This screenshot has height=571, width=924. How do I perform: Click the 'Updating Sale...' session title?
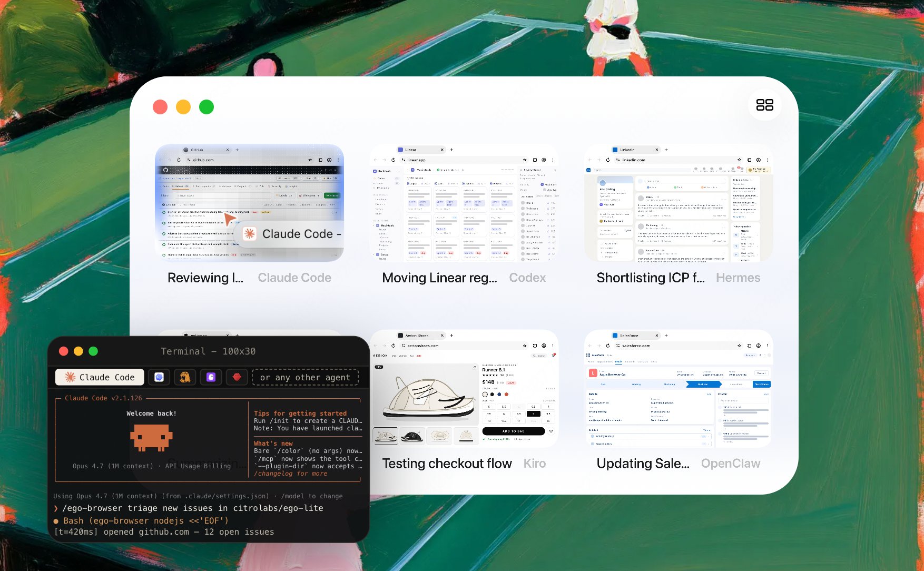click(643, 464)
